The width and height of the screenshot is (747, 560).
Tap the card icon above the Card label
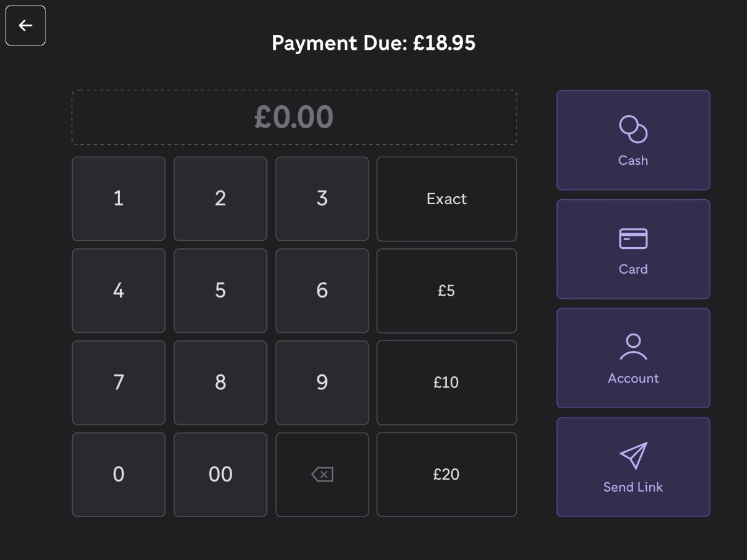[633, 238]
